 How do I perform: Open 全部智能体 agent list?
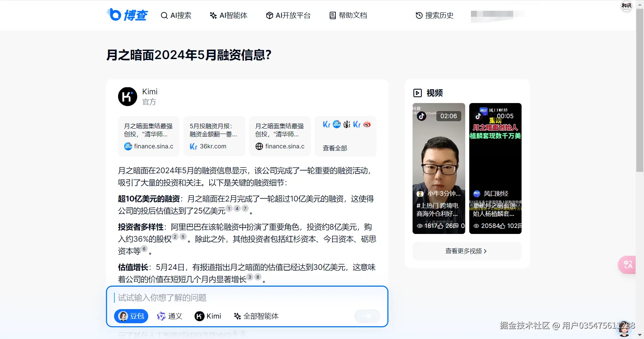(256, 316)
